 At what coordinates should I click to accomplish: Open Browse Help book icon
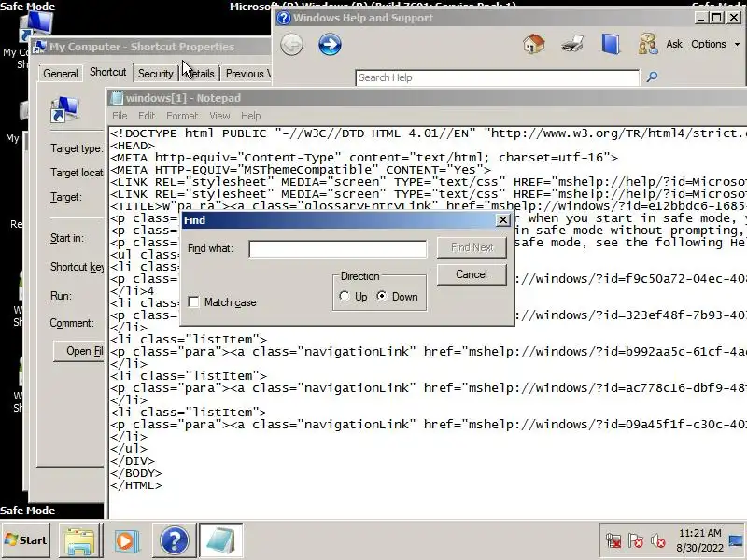(611, 44)
